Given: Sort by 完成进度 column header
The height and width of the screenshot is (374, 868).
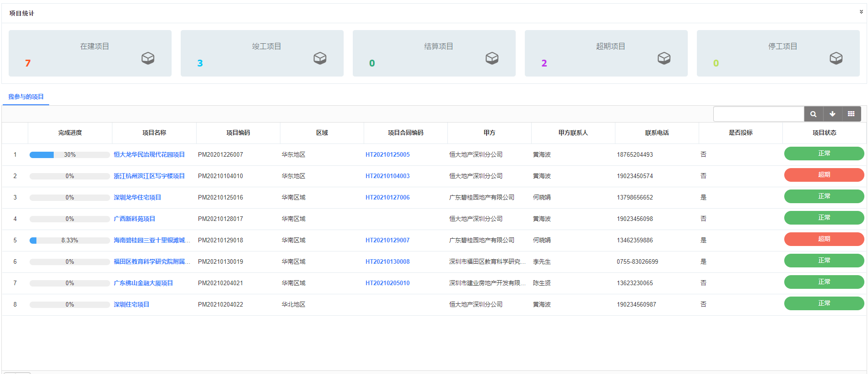Looking at the screenshot, I should click(x=70, y=133).
